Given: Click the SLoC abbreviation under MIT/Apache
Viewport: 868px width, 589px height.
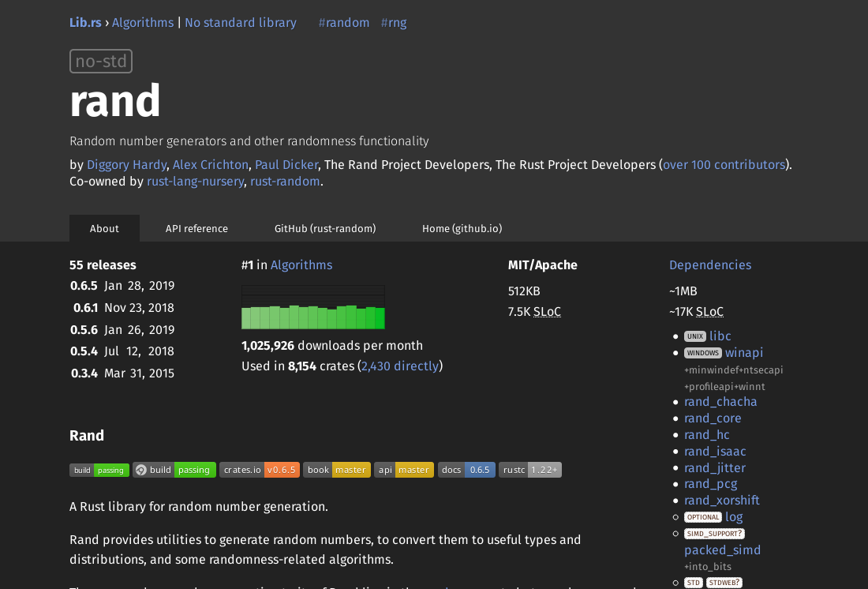Looking at the screenshot, I should click(547, 312).
